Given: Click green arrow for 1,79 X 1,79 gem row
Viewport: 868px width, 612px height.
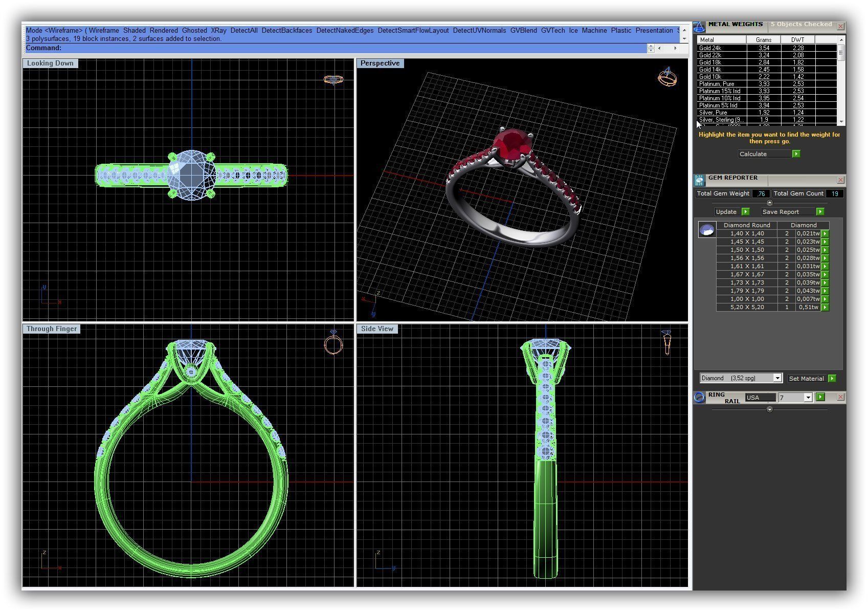Looking at the screenshot, I should click(x=825, y=291).
